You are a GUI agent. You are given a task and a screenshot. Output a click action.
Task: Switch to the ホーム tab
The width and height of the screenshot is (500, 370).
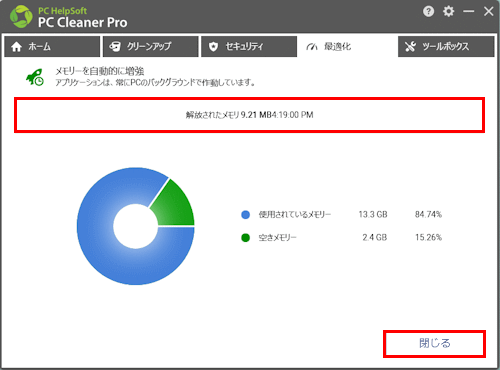click(x=52, y=47)
